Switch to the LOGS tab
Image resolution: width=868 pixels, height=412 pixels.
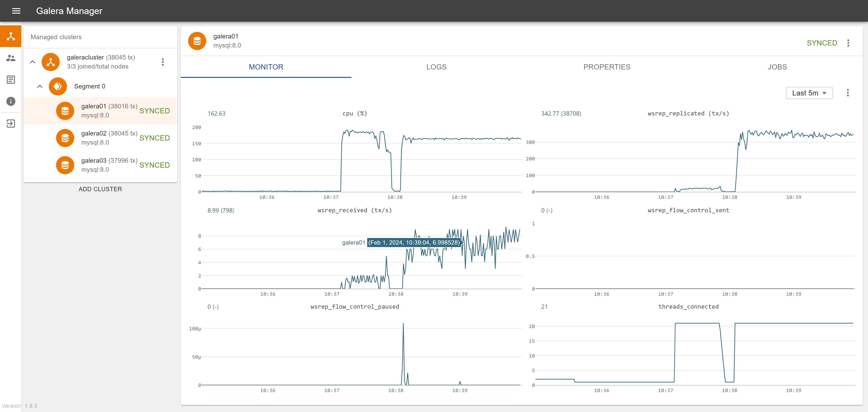click(x=436, y=67)
